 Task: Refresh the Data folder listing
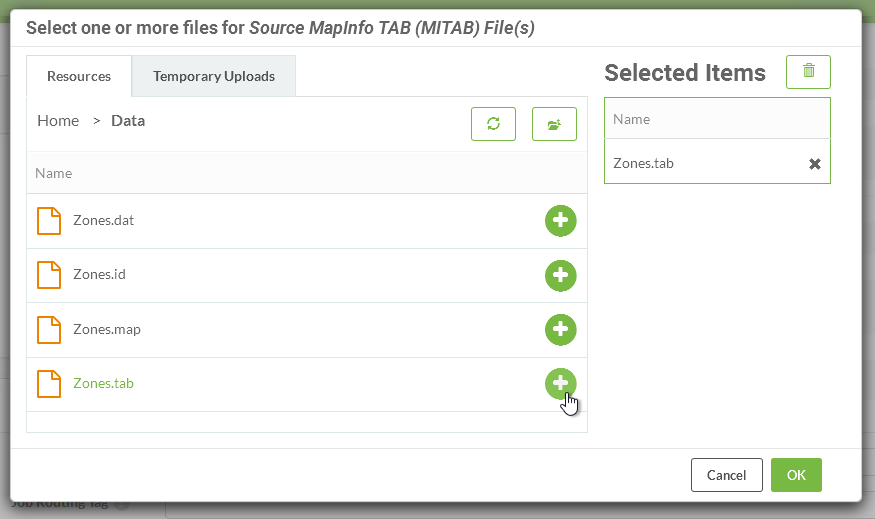(493, 124)
